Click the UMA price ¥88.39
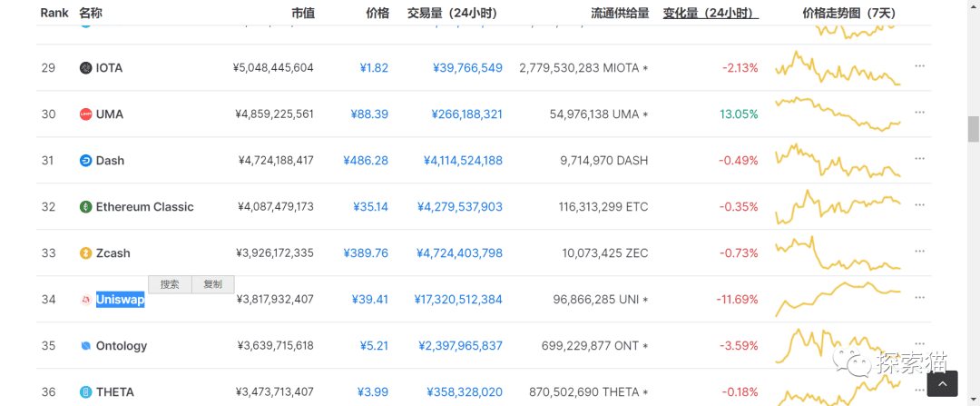 pos(370,114)
